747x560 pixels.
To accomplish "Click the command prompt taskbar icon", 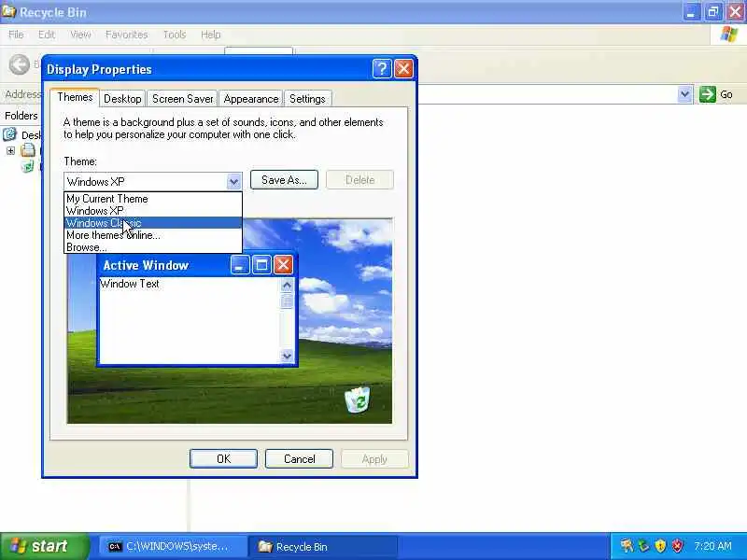I will [x=115, y=546].
